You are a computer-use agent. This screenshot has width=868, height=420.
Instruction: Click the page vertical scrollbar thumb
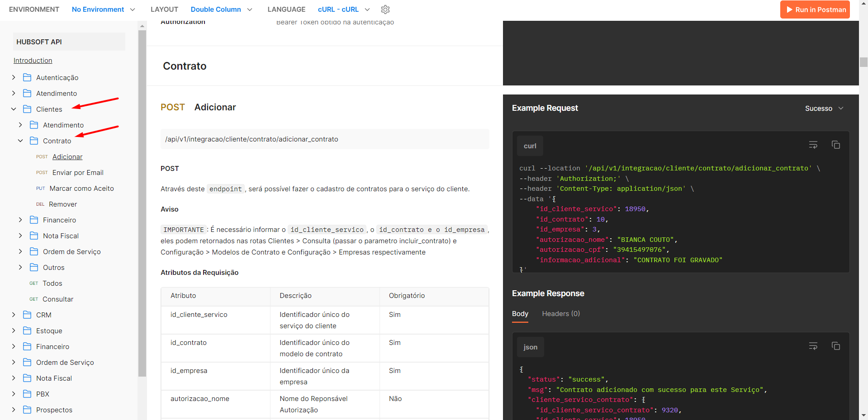click(863, 62)
